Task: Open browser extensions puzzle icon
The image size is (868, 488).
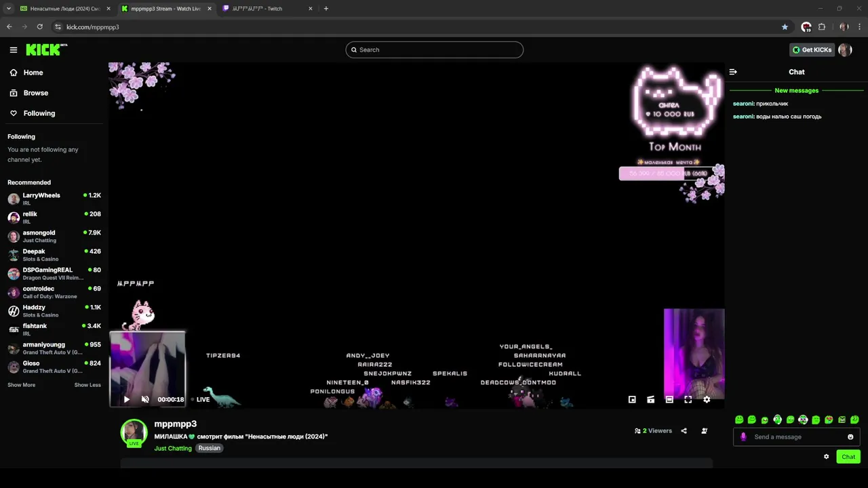Action: pyautogui.click(x=822, y=27)
